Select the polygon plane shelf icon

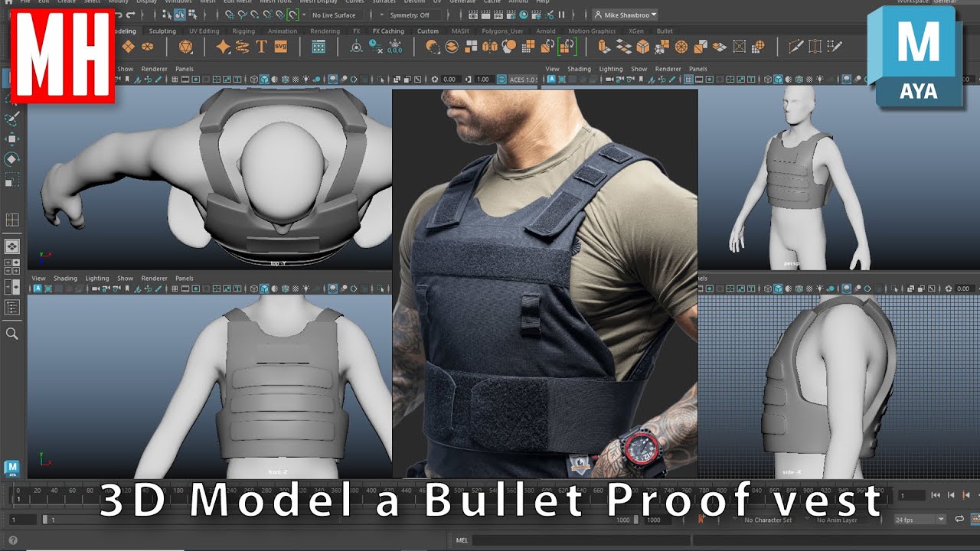pos(128,47)
